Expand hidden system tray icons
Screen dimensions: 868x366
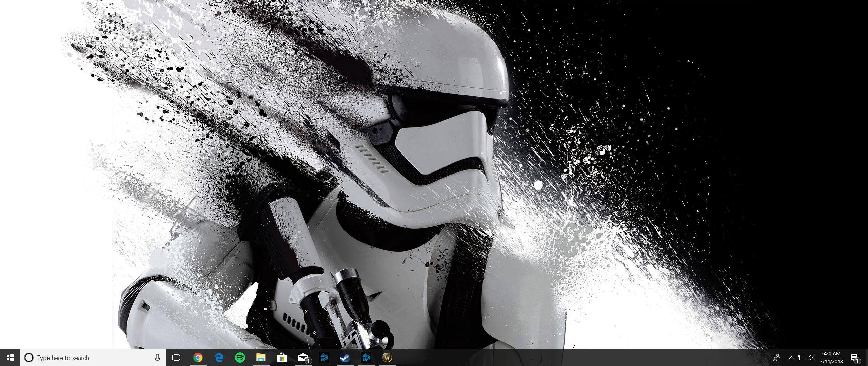[x=791, y=358]
